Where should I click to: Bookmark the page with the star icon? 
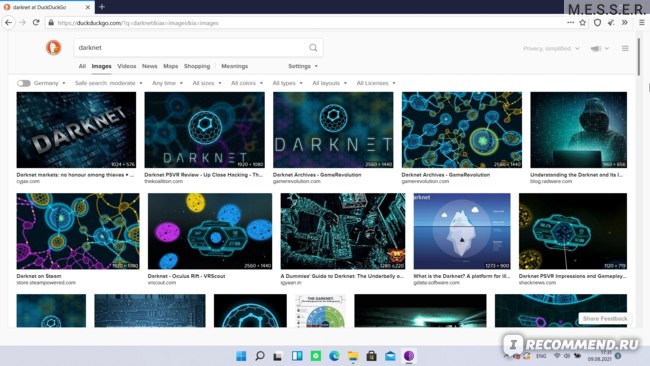coord(582,23)
